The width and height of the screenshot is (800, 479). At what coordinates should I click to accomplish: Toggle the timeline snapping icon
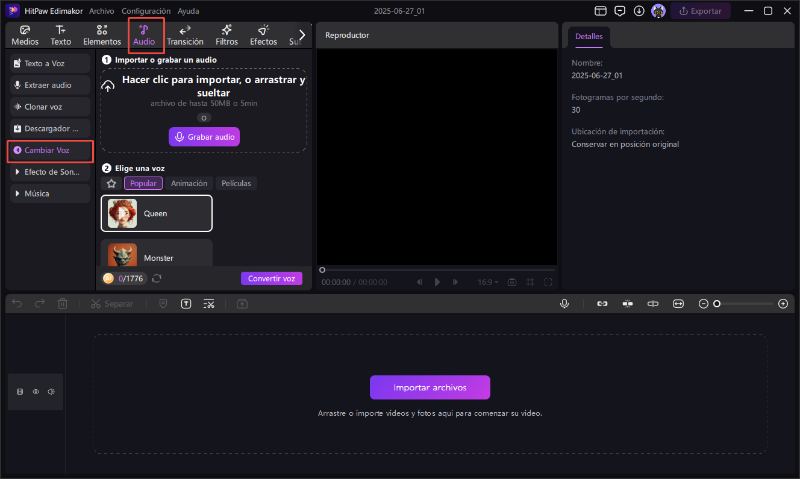click(x=628, y=304)
